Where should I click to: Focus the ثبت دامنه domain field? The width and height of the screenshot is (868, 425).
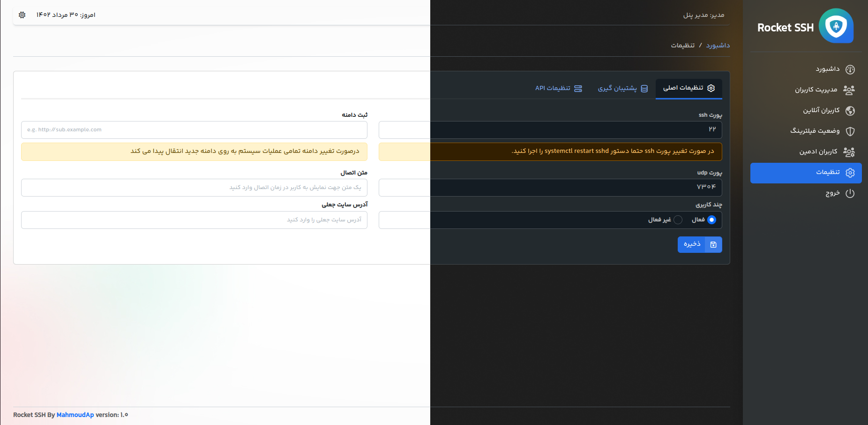pyautogui.click(x=194, y=129)
